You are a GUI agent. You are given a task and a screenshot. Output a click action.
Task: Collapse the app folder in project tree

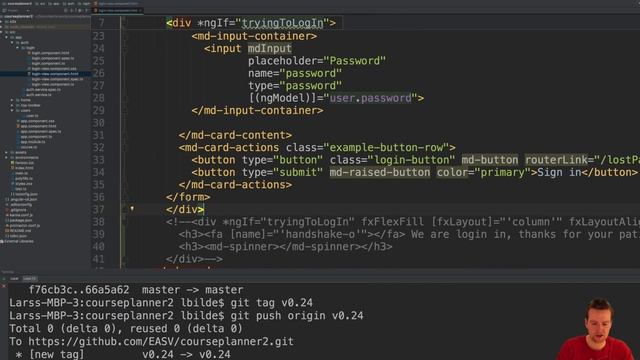click(x=7, y=37)
